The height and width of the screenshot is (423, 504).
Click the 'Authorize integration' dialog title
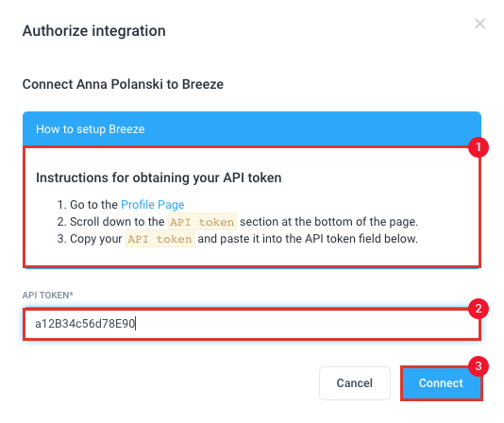pyautogui.click(x=93, y=31)
